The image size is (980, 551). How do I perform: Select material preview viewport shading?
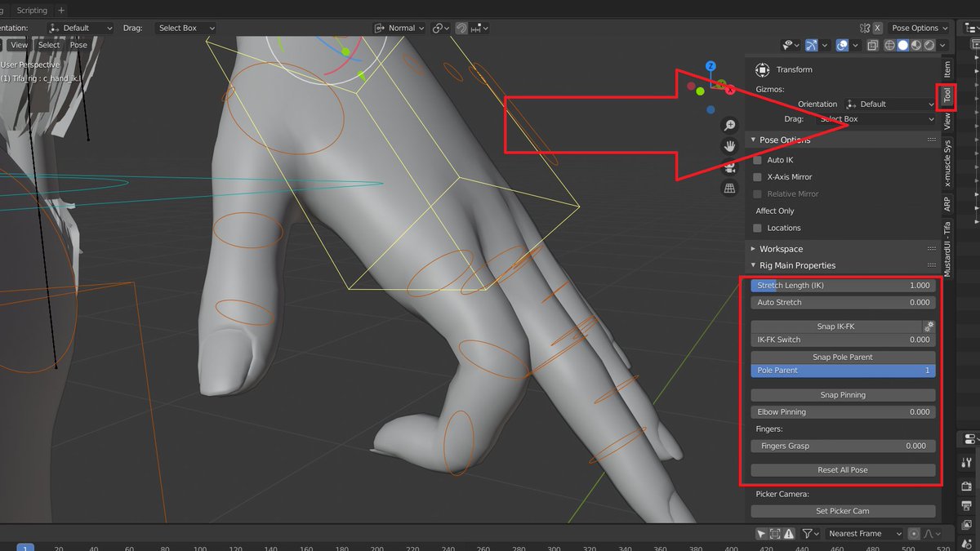click(917, 46)
